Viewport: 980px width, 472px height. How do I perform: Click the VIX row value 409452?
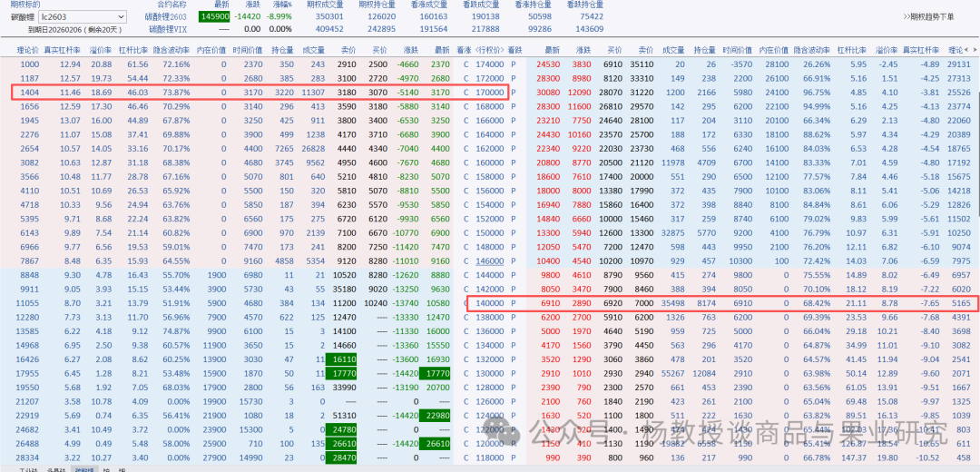point(330,29)
